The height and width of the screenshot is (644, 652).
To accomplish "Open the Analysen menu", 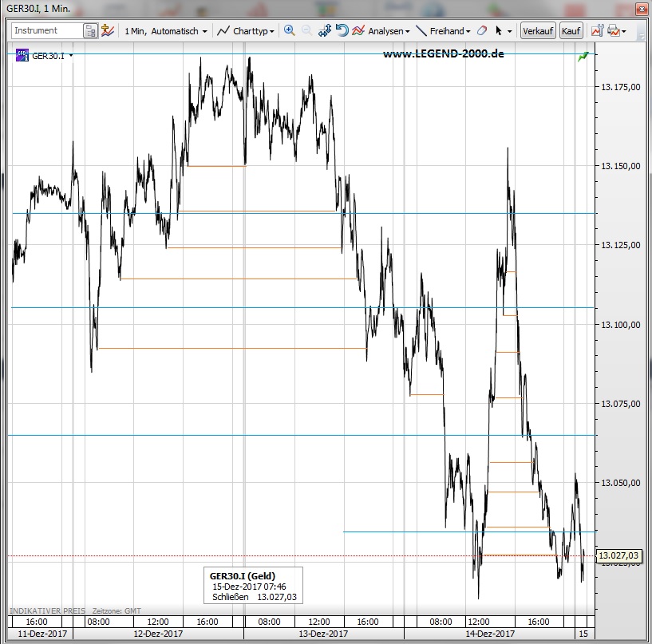I will tap(381, 31).
